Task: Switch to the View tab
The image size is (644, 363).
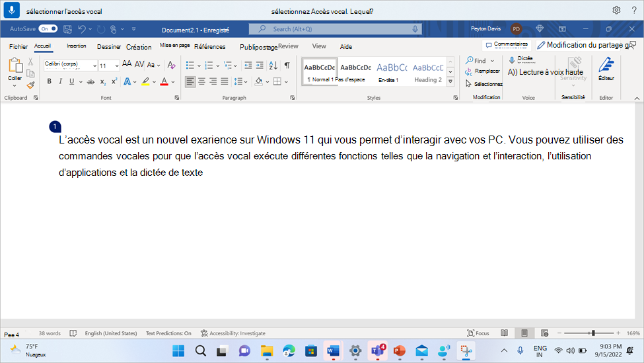Action: 319,46
